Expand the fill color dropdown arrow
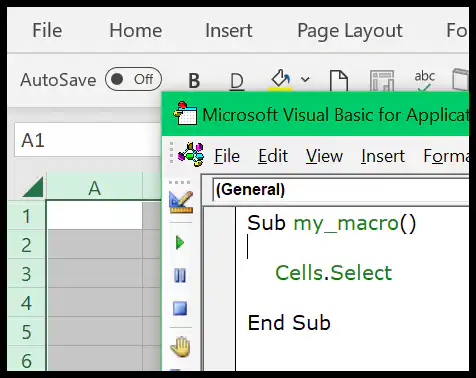The width and height of the screenshot is (476, 378). coord(305,80)
